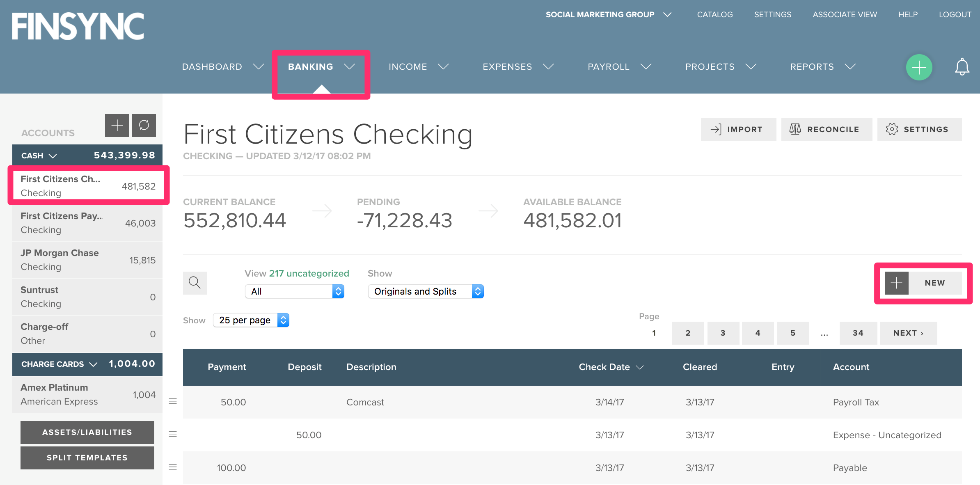Screen dimensions: 980x485
Task: View the 217 uncategorized transactions
Action: click(309, 273)
